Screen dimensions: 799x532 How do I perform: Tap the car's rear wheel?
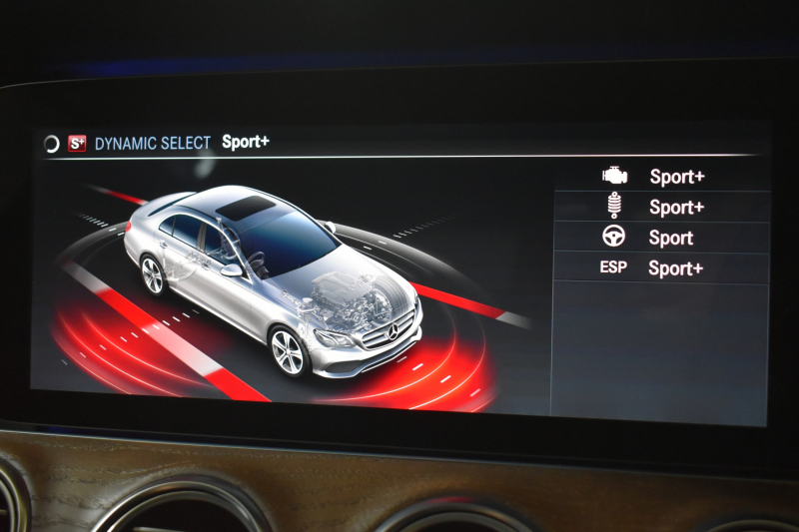[x=153, y=274]
